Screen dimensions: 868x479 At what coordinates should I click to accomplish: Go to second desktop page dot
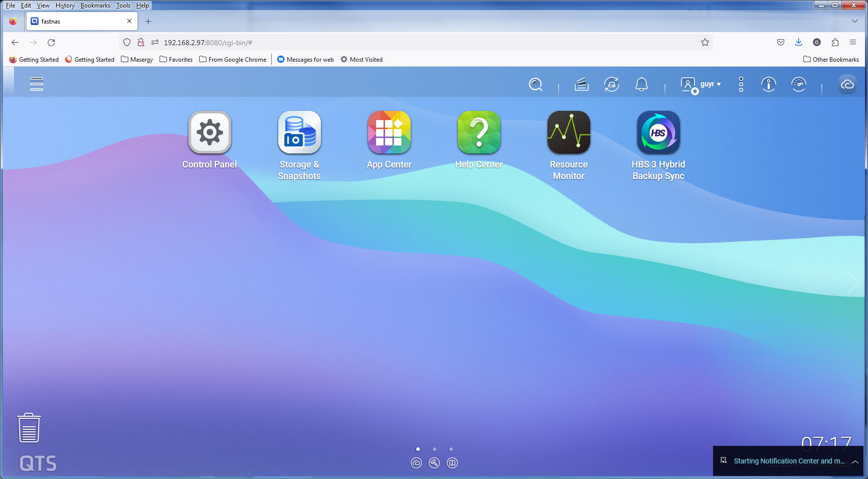pyautogui.click(x=435, y=449)
